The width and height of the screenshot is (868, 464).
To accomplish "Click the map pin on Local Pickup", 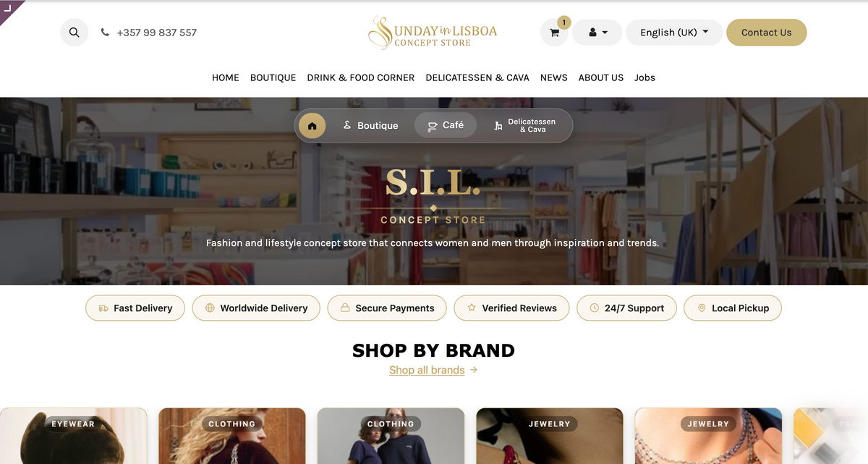I will point(702,308).
